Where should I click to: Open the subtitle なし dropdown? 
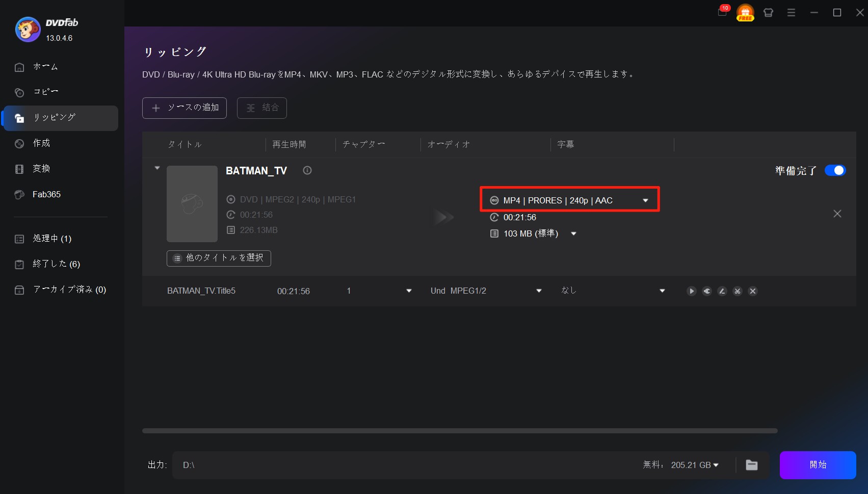pyautogui.click(x=662, y=291)
